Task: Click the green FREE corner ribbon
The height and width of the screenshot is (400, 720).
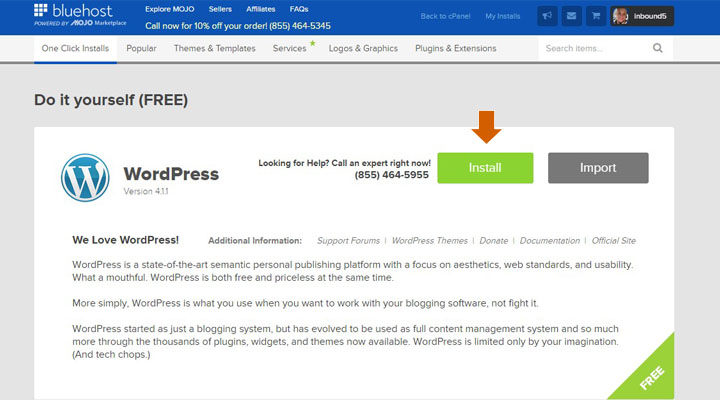Action: (x=651, y=377)
